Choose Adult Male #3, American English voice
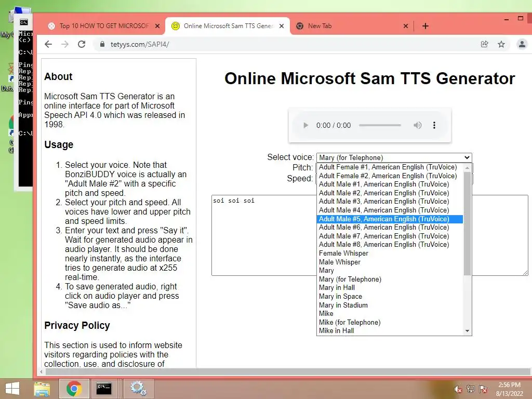 pyautogui.click(x=390, y=202)
